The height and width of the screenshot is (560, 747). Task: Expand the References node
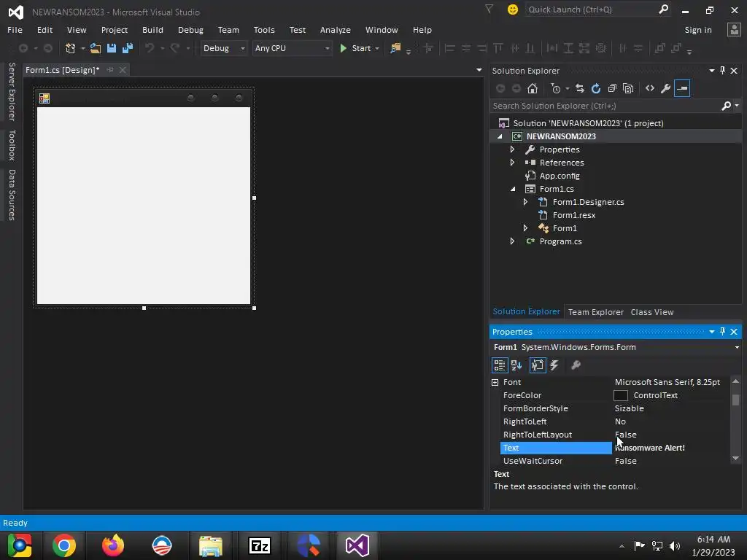[x=512, y=163]
